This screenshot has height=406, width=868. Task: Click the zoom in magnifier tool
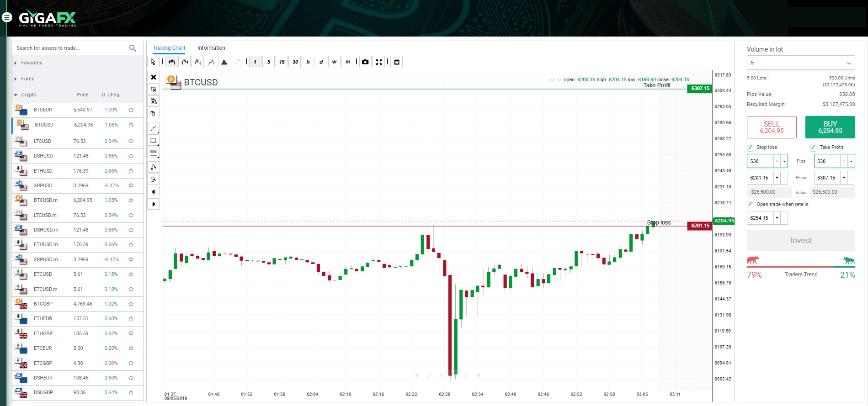click(x=154, y=167)
